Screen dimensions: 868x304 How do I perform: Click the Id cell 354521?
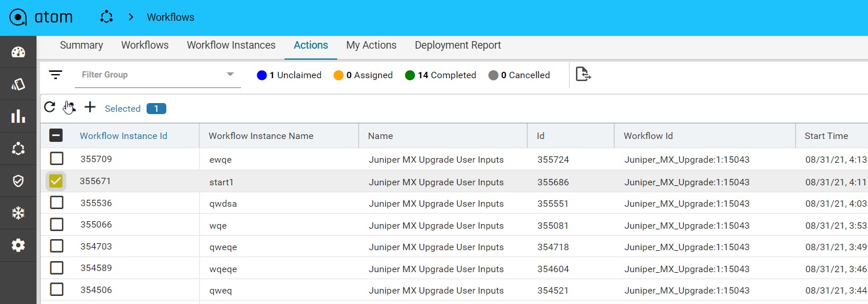[x=553, y=291]
